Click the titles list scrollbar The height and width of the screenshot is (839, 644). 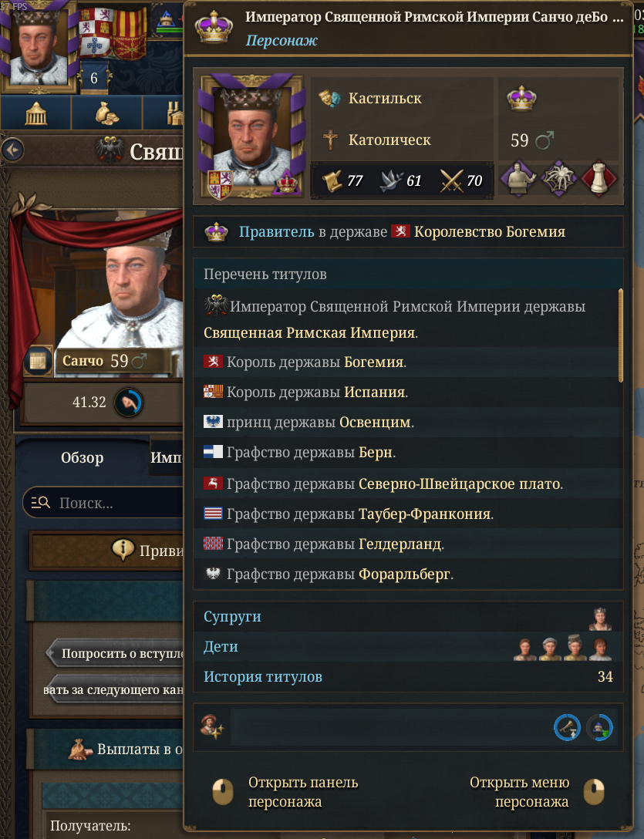pos(620,335)
